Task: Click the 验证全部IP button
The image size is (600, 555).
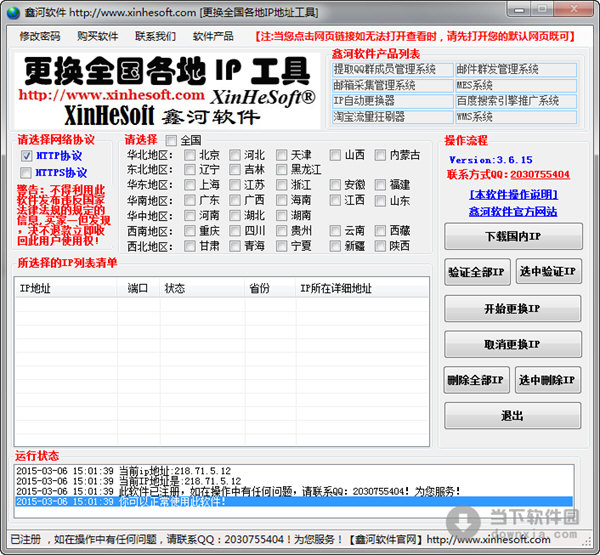Action: (x=477, y=272)
